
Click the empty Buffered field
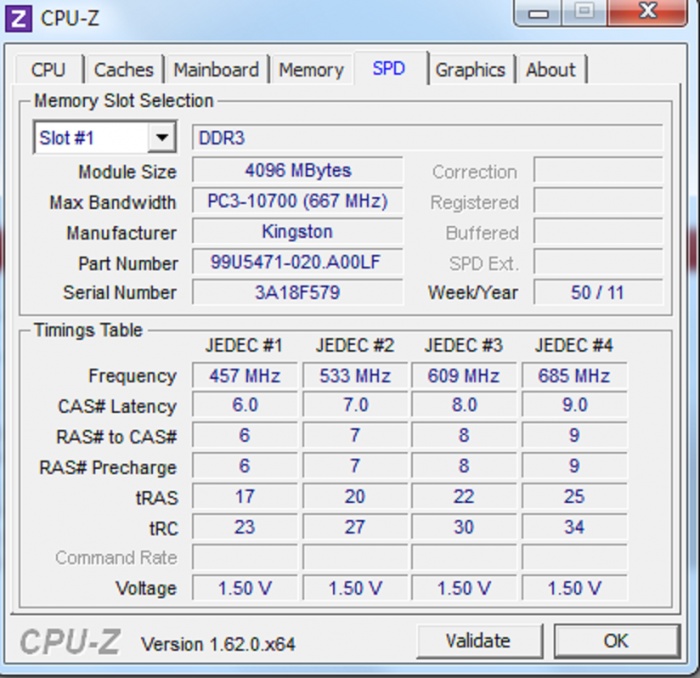(x=598, y=231)
